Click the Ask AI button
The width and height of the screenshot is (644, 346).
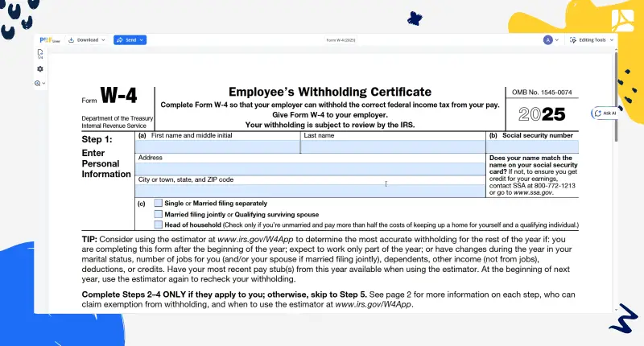pyautogui.click(x=605, y=113)
